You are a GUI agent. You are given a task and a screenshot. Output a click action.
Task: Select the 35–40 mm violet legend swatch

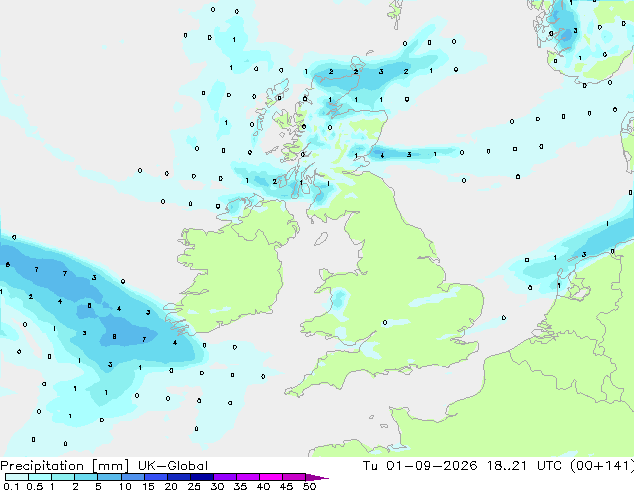point(247,477)
